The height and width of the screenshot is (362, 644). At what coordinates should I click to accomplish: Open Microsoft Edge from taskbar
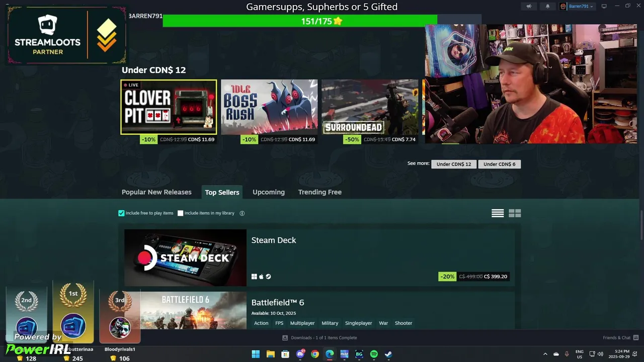[330, 354]
